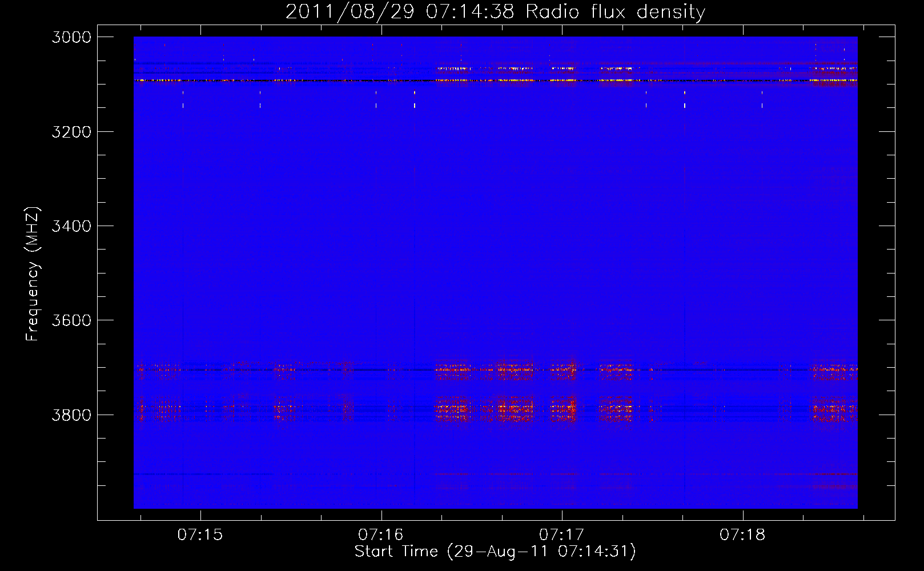Click the "Frequency (MHZ)" axis label

(x=33, y=274)
